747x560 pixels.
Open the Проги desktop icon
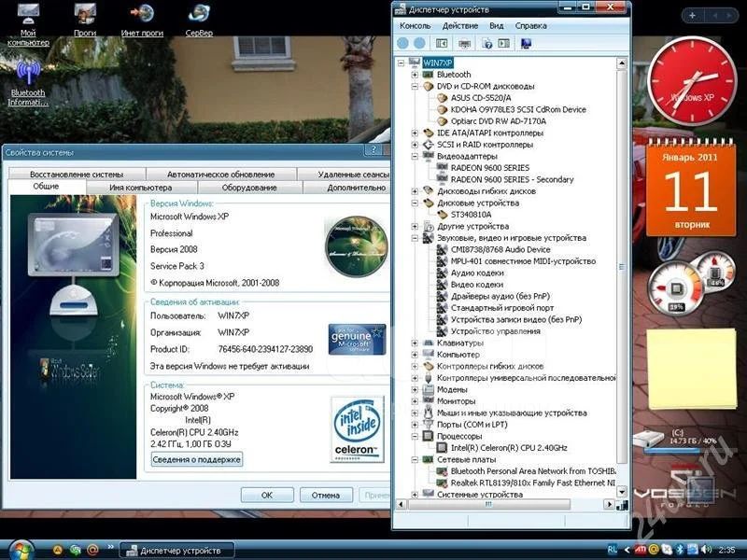pos(85,20)
